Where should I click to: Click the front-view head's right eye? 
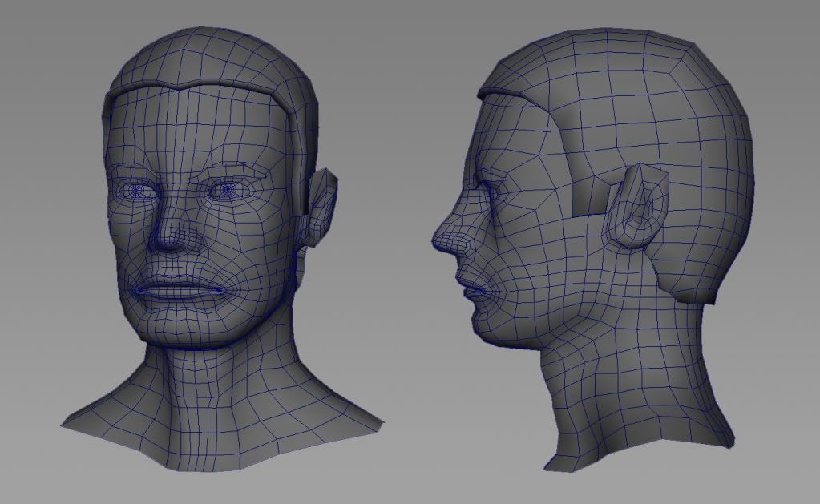(227, 190)
